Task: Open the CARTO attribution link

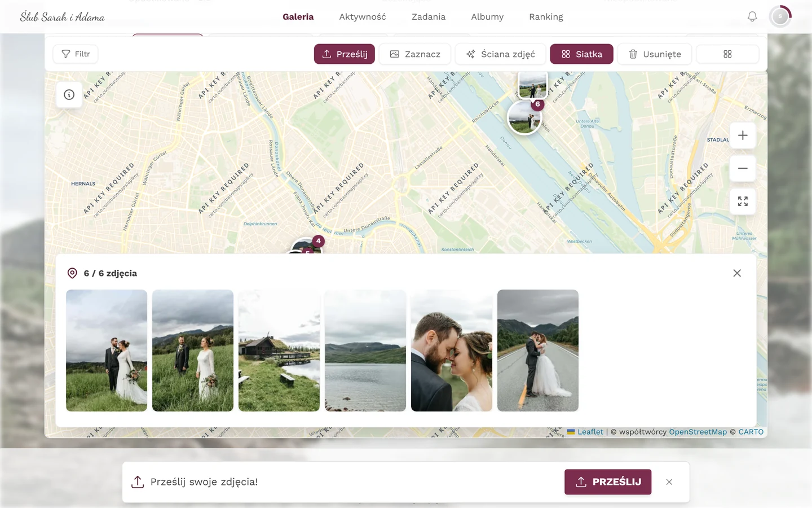Action: coord(751,432)
